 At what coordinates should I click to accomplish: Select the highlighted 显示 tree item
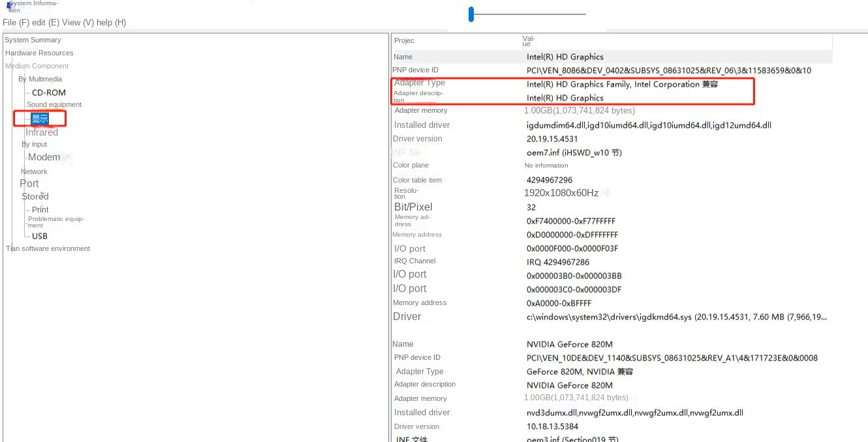pos(40,119)
